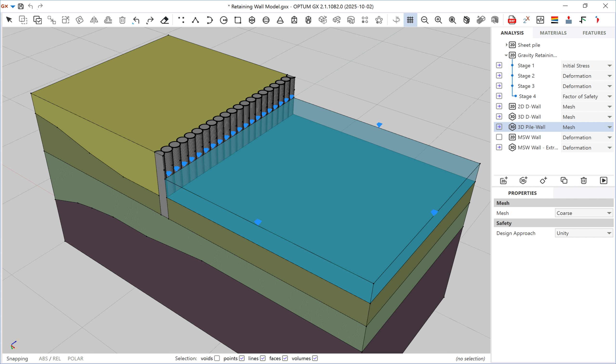Uncheck the faces selection checkbox
The height and width of the screenshot is (364, 616).
pos(285,358)
